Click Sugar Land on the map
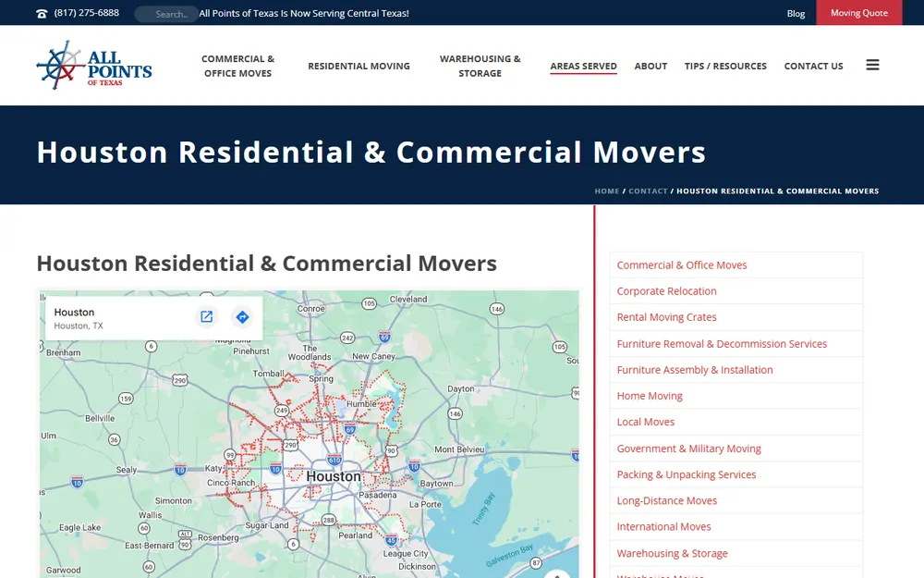Image resolution: width=924 pixels, height=578 pixels. pyautogui.click(x=267, y=525)
